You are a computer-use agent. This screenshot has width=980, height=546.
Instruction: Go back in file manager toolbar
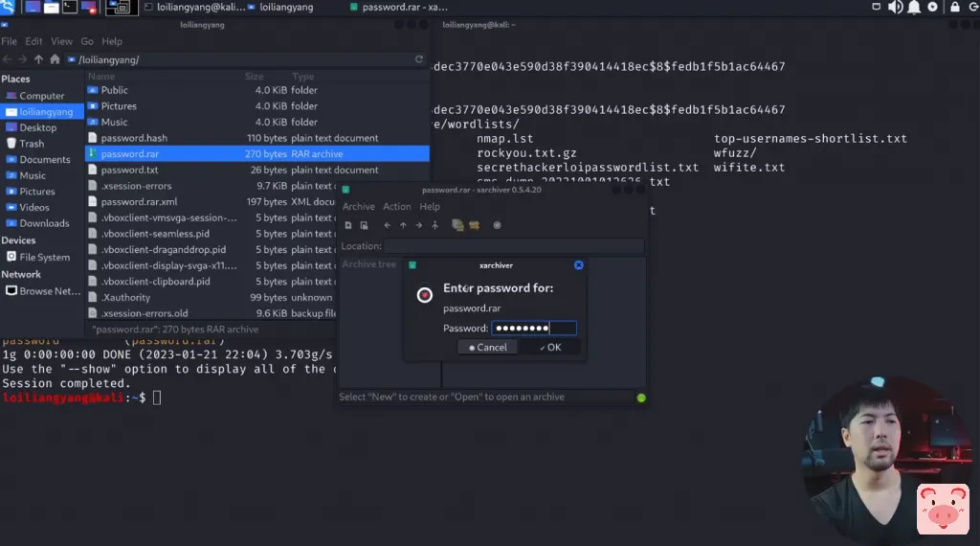point(8,59)
